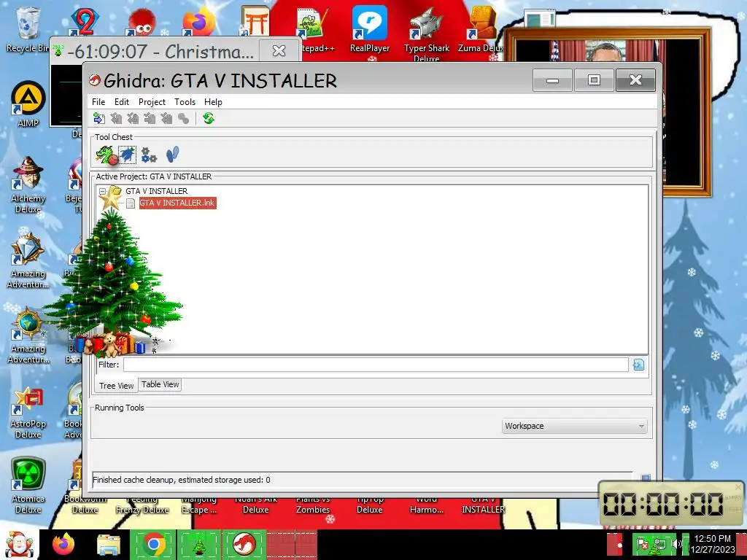Image resolution: width=747 pixels, height=560 pixels.
Task: Click the 'Word Harmo...' desktop label
Action: pos(426,506)
